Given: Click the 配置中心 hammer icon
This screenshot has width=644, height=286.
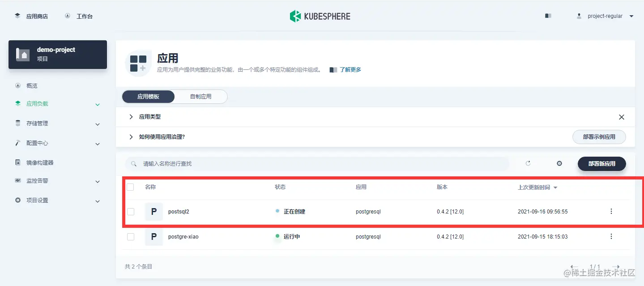Looking at the screenshot, I should click(18, 143).
